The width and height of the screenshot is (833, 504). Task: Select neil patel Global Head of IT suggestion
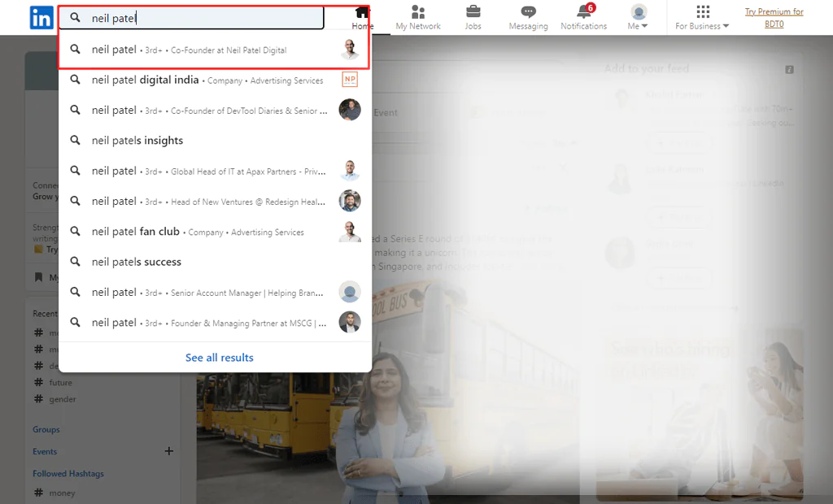pyautogui.click(x=215, y=171)
